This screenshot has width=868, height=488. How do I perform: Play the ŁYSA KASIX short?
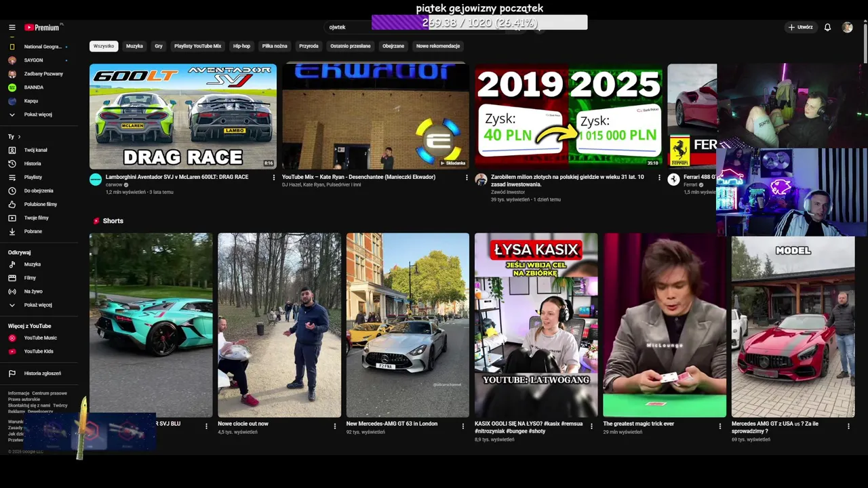pos(536,325)
